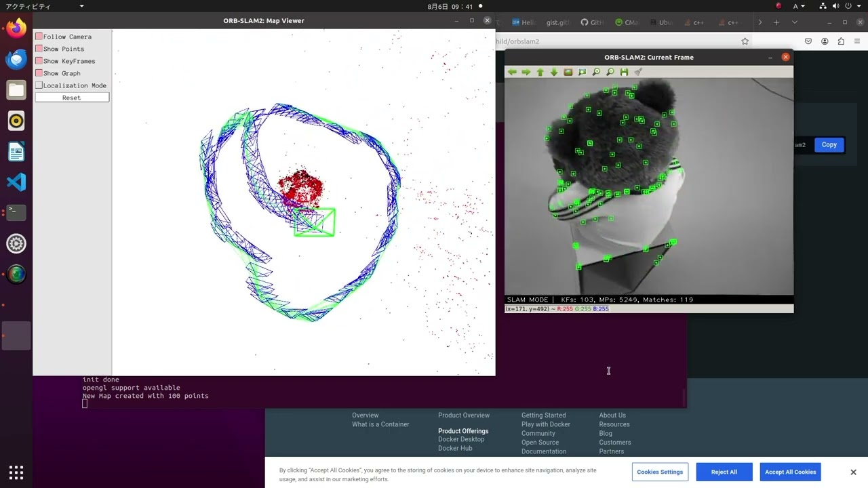Click the clock showing 8月6日 09:41
This screenshot has width=868, height=488.
click(x=450, y=6)
